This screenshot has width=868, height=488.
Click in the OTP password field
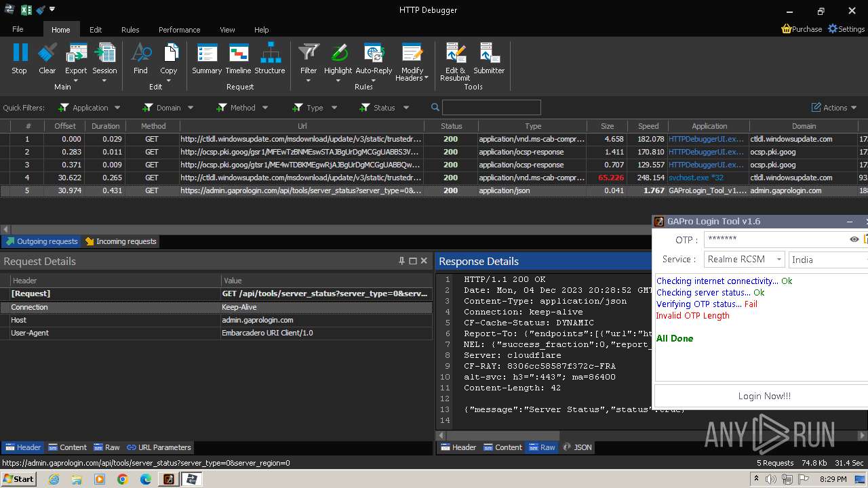(x=776, y=239)
